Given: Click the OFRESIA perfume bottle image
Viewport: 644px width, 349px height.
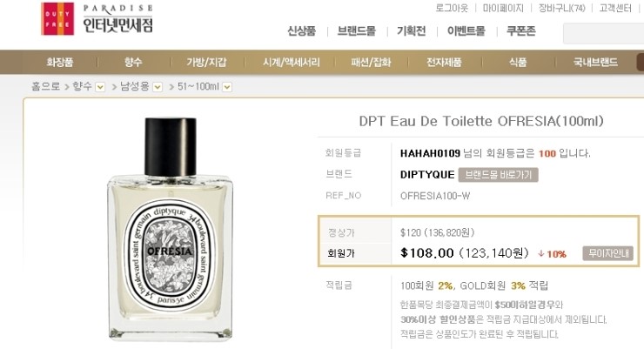Looking at the screenshot, I should click(170, 229).
